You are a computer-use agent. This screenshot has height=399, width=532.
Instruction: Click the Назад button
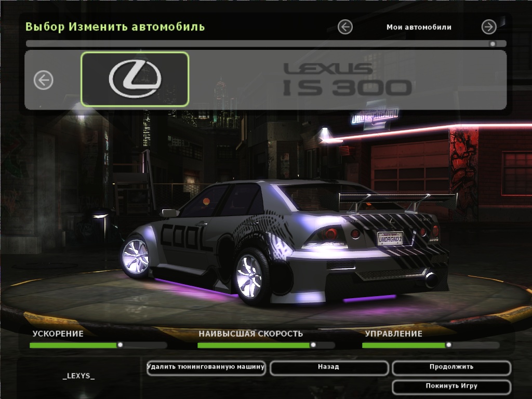click(329, 368)
